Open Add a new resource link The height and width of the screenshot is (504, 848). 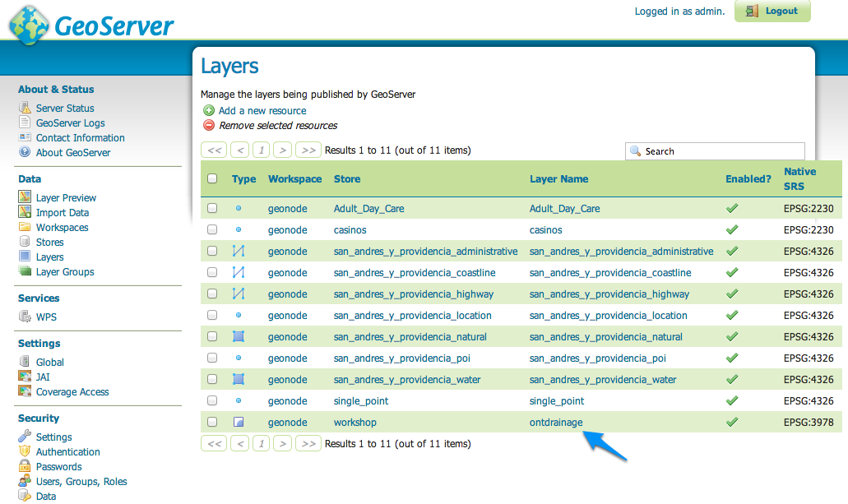262,111
